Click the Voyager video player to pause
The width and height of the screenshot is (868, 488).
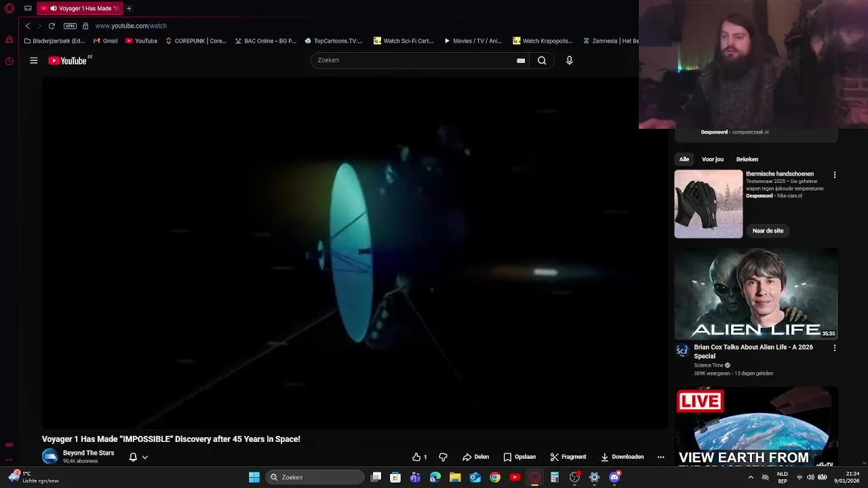(x=355, y=252)
